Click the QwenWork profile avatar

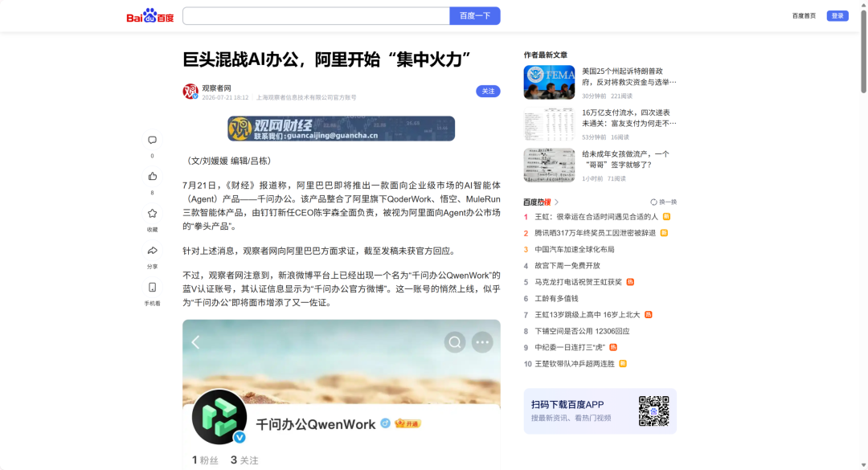click(219, 417)
